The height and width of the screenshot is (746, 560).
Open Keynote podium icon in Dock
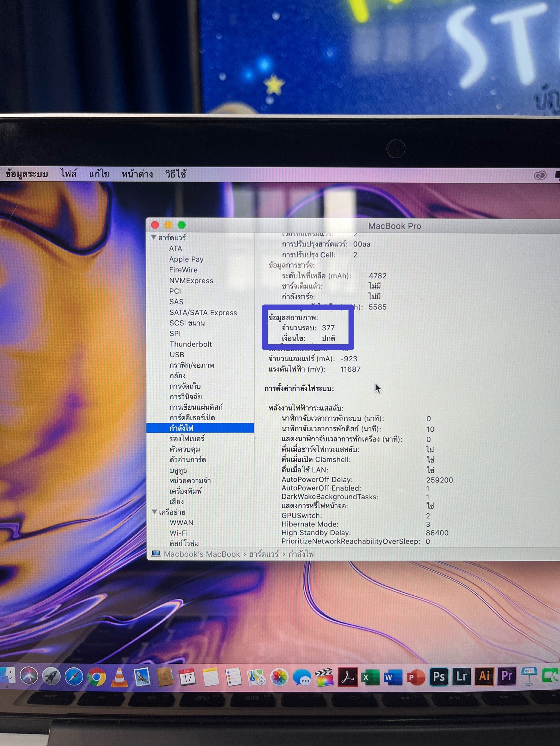[529, 676]
